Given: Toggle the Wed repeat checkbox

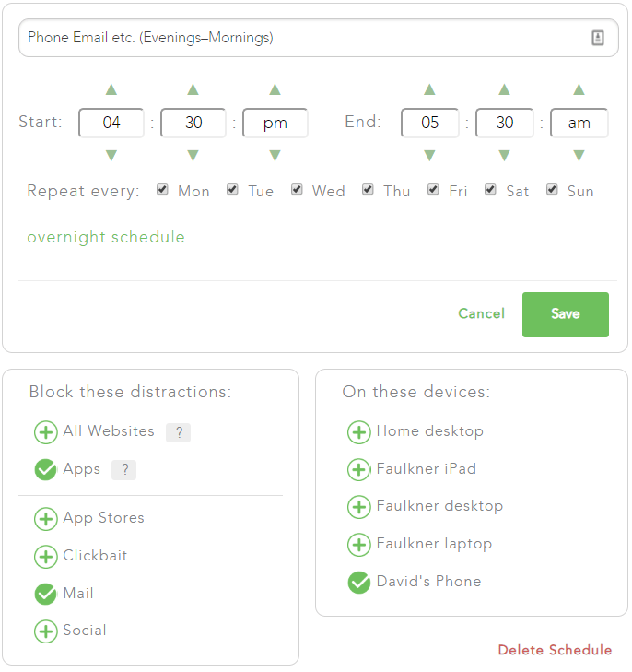Looking at the screenshot, I should [297, 190].
